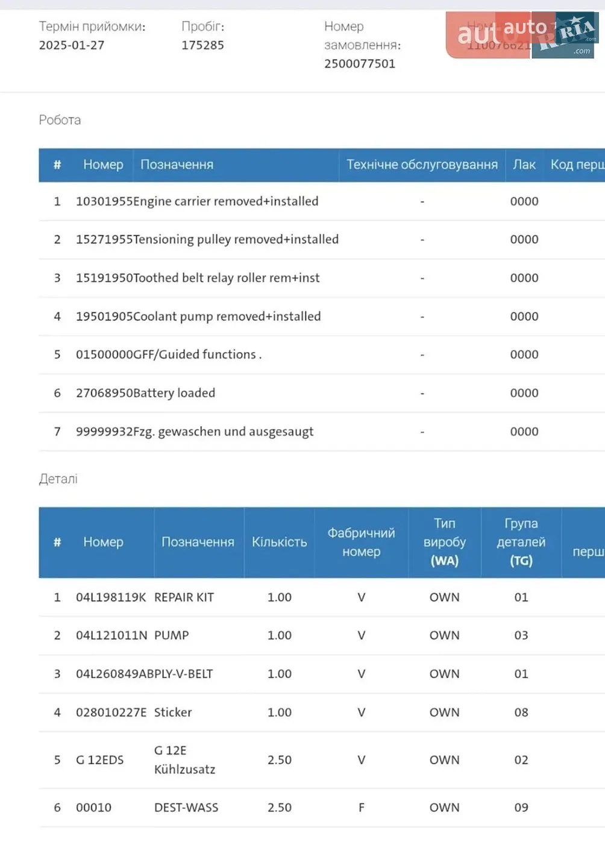Click the 028010227E Sticker part row
The height and width of the screenshot is (868, 605).
point(322,712)
